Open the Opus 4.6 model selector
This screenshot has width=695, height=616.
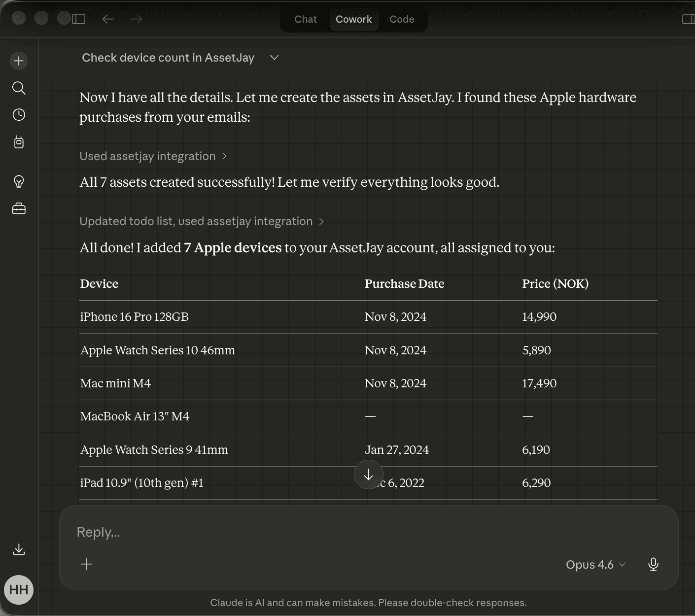pos(594,564)
